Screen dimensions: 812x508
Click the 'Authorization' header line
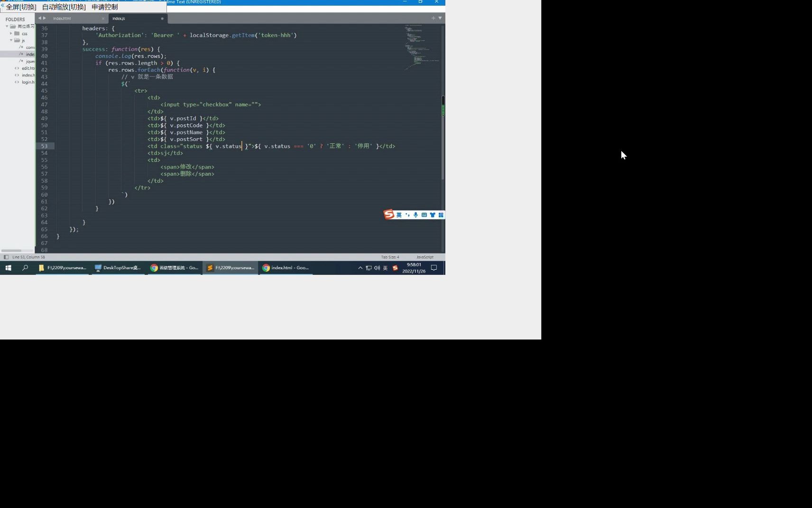[x=196, y=35]
